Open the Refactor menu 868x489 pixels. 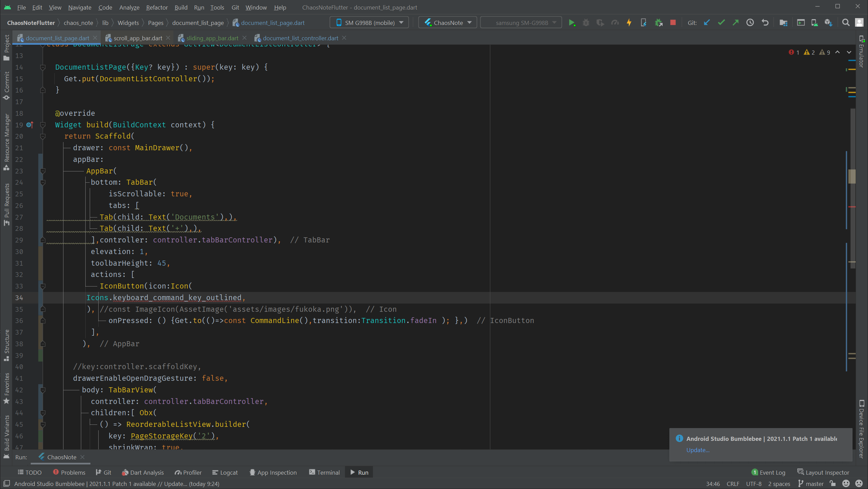tap(157, 7)
